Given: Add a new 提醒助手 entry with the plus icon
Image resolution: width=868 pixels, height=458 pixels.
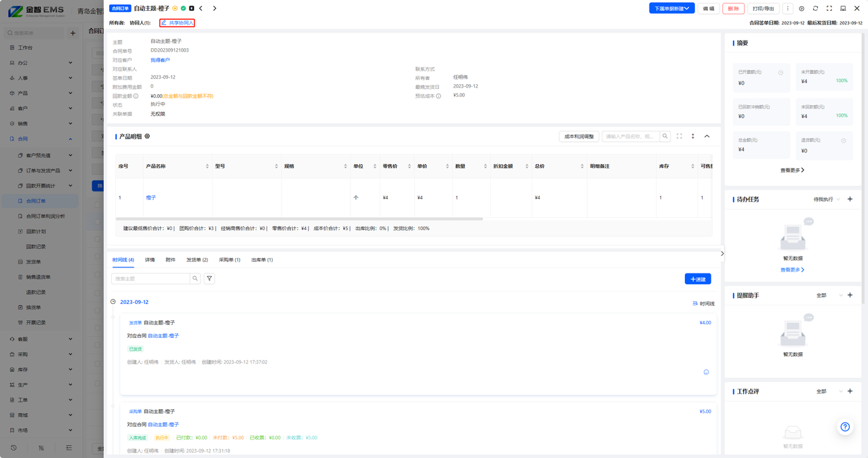Looking at the screenshot, I should pyautogui.click(x=850, y=295).
